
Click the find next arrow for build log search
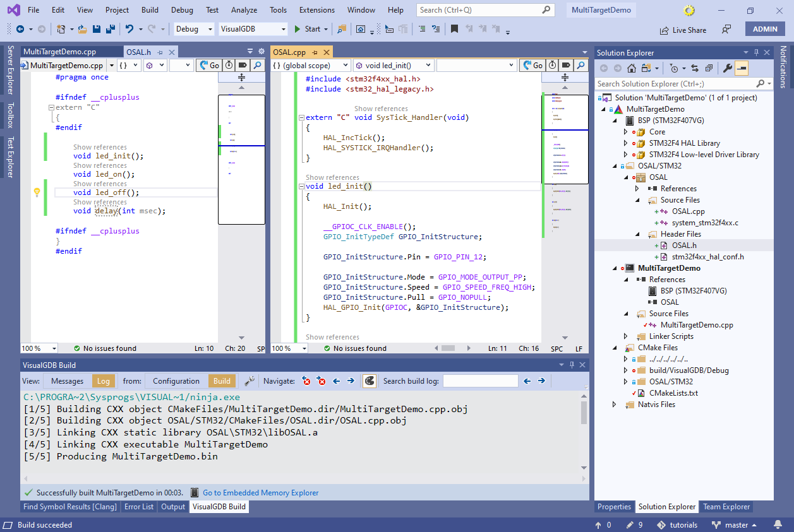pyautogui.click(x=541, y=381)
